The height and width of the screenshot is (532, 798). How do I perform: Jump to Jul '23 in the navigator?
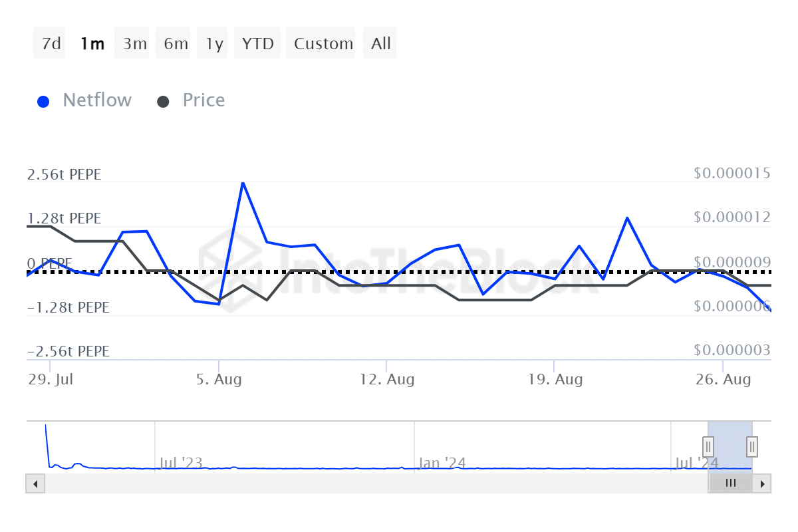coord(181,463)
